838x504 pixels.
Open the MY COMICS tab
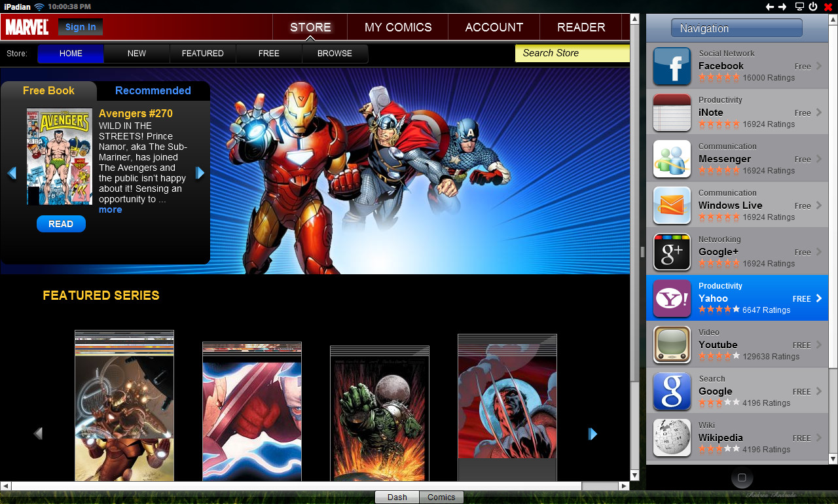tap(398, 27)
